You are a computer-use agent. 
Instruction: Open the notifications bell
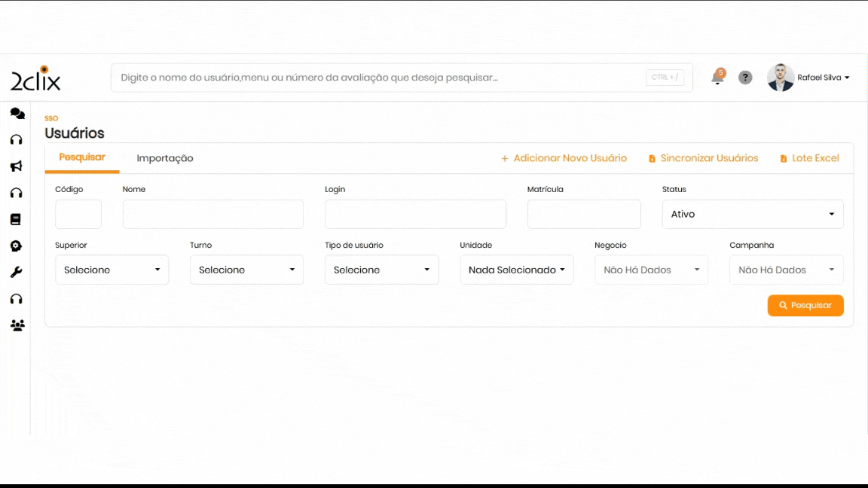pos(717,78)
